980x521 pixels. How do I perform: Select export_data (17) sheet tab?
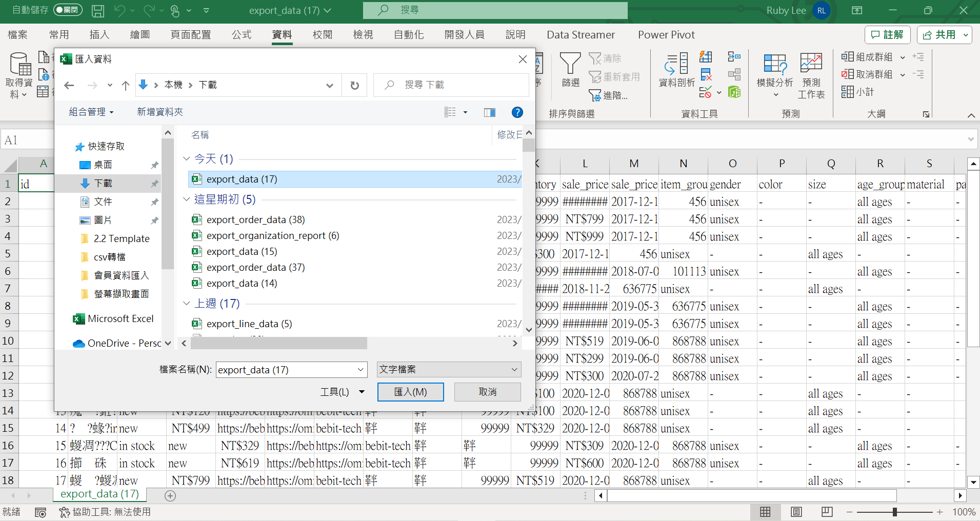pyautogui.click(x=99, y=494)
